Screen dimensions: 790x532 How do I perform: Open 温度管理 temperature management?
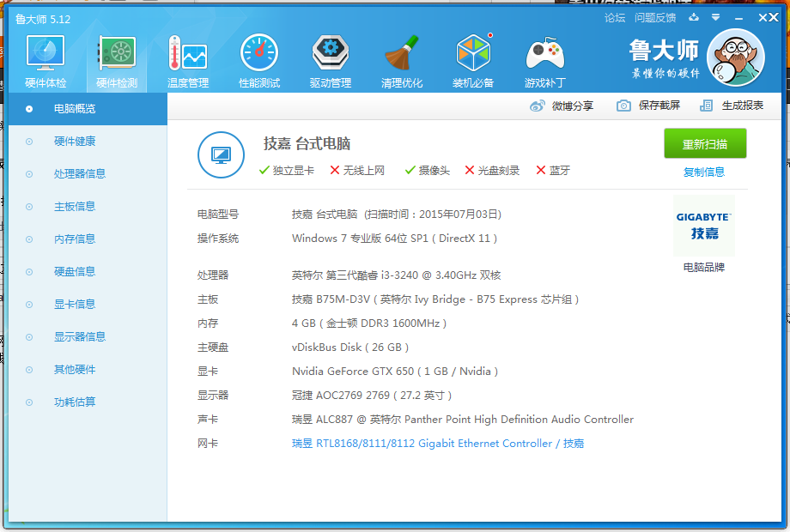coord(188,62)
